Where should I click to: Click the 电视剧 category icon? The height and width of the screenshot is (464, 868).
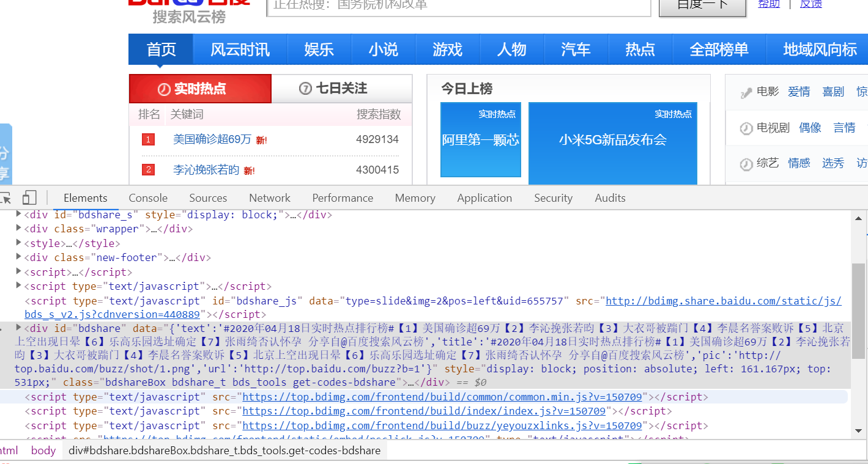point(746,128)
